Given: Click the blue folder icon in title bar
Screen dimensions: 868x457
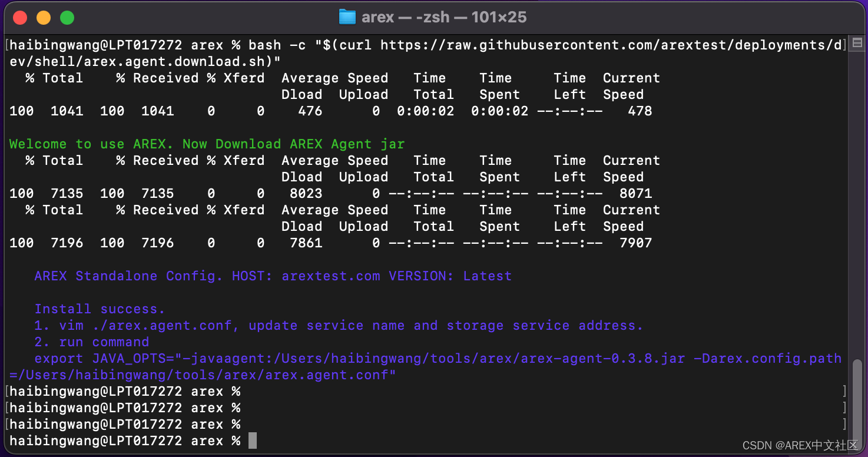Looking at the screenshot, I should pyautogui.click(x=347, y=17).
